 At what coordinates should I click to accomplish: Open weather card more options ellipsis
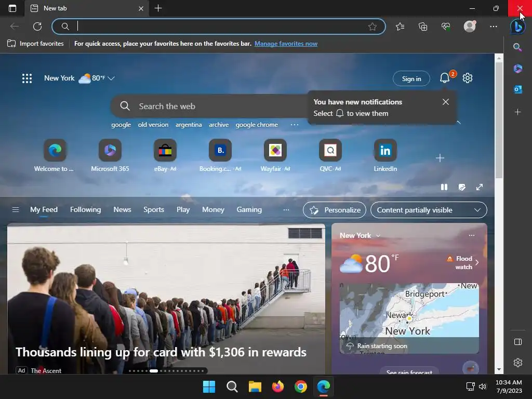point(472,235)
